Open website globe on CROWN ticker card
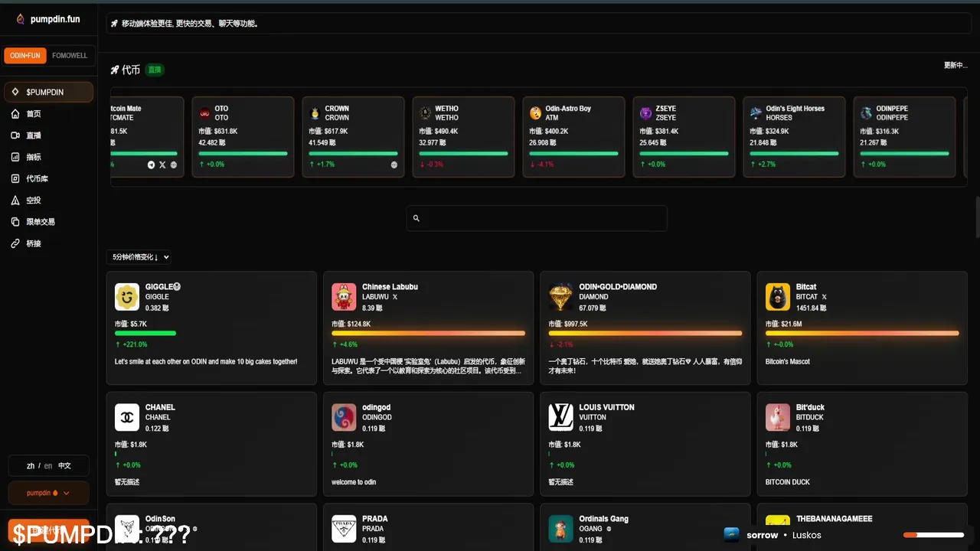 click(394, 165)
